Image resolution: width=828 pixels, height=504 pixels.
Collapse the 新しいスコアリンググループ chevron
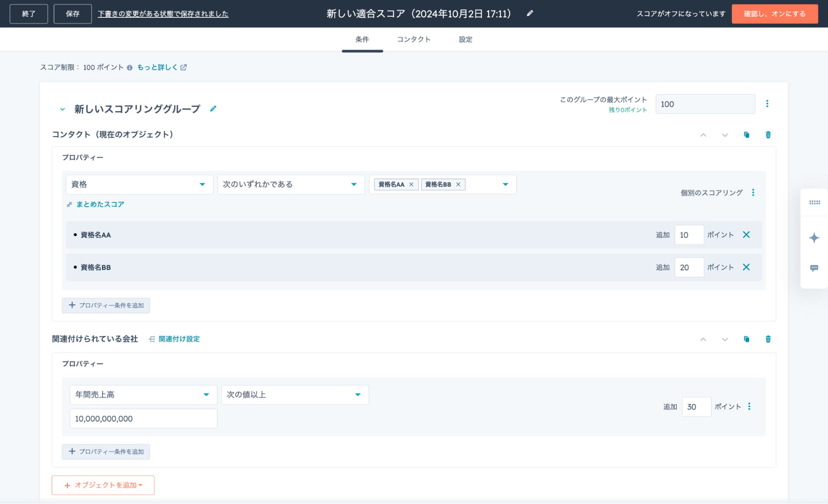tap(63, 109)
